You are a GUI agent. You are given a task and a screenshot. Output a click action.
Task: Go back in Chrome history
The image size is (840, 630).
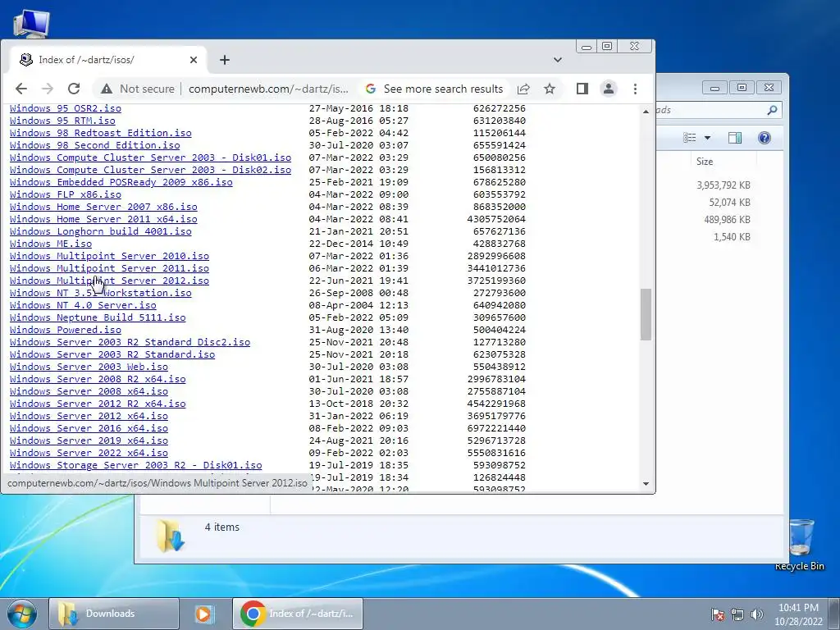pyautogui.click(x=21, y=89)
